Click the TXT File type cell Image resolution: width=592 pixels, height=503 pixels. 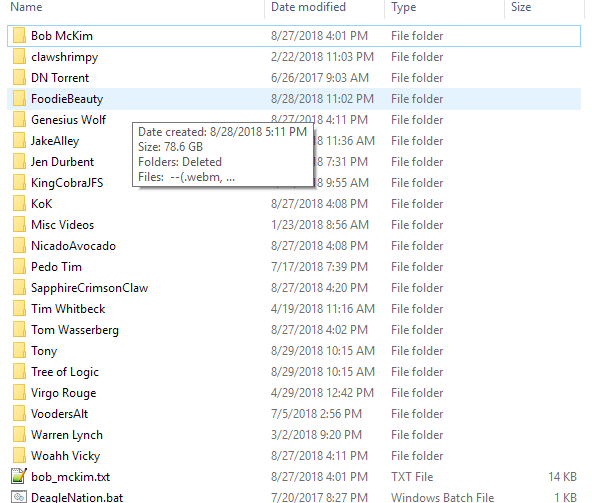412,477
